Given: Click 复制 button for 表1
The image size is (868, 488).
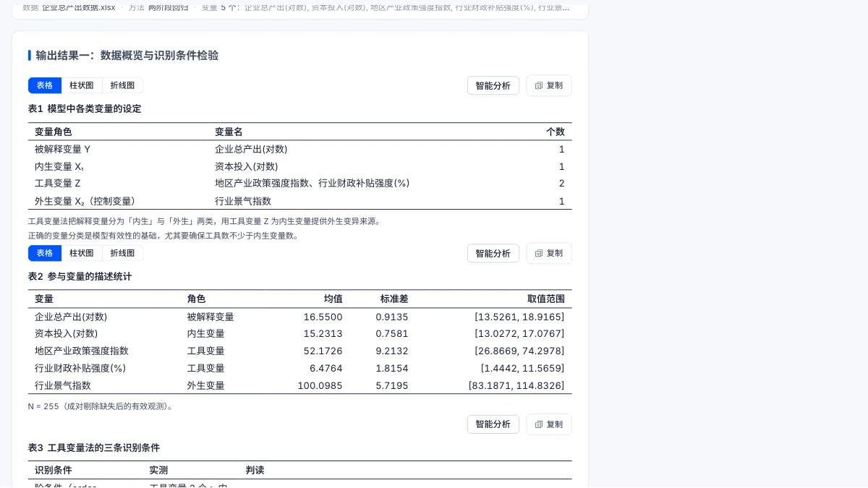Looking at the screenshot, I should [549, 85].
